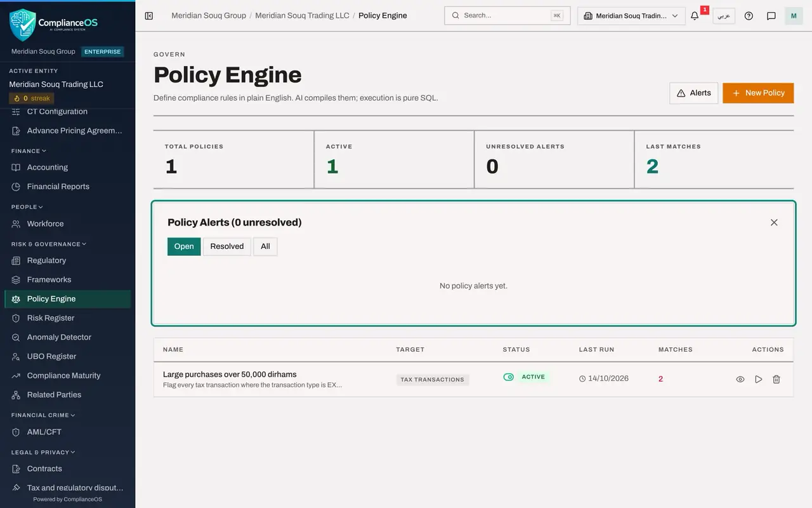The width and height of the screenshot is (812, 508).
Task: Select the Resolved alerts tab
Action: click(227, 246)
